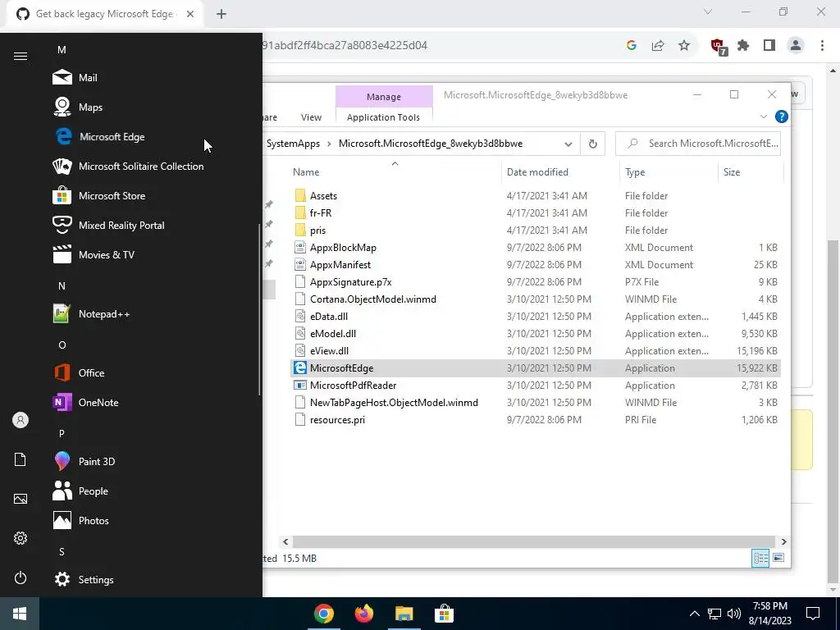Launch Firefox from taskbar
840x630 pixels.
[x=363, y=614]
